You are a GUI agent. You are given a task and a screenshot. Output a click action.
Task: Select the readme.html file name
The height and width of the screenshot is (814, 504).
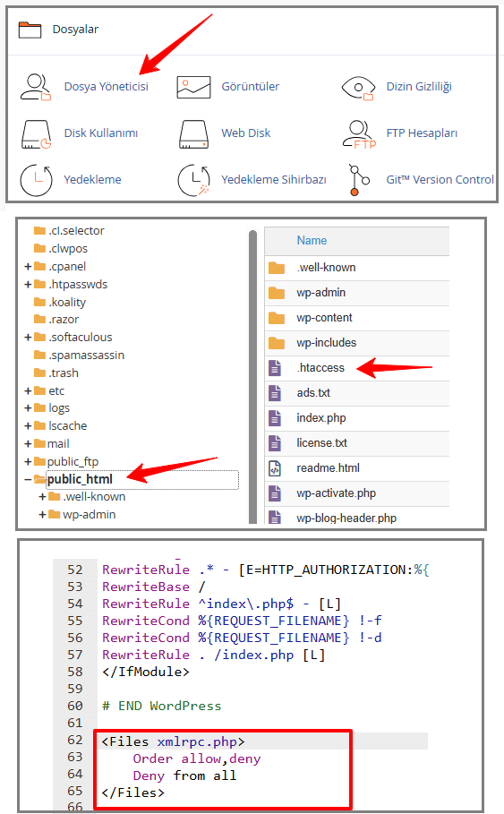(328, 468)
